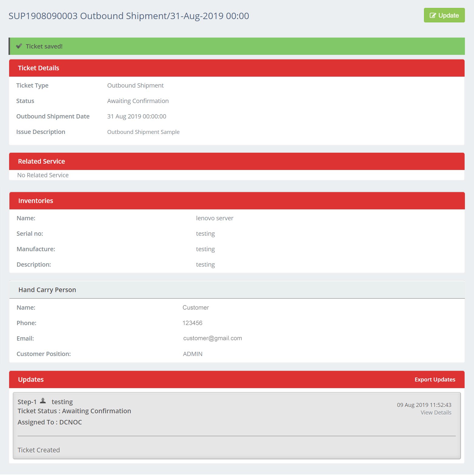The image size is (474, 476).
Task: Click the 09 Aug 2019 update timestamp
Action: click(x=424, y=405)
